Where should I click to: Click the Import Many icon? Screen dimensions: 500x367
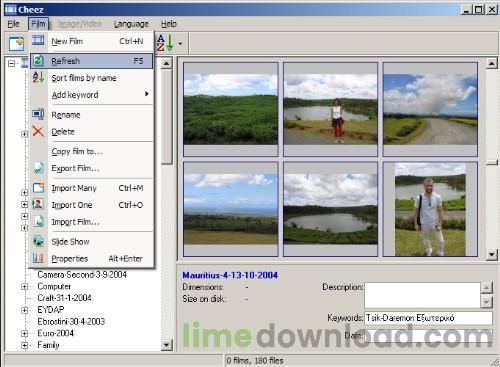tap(38, 188)
